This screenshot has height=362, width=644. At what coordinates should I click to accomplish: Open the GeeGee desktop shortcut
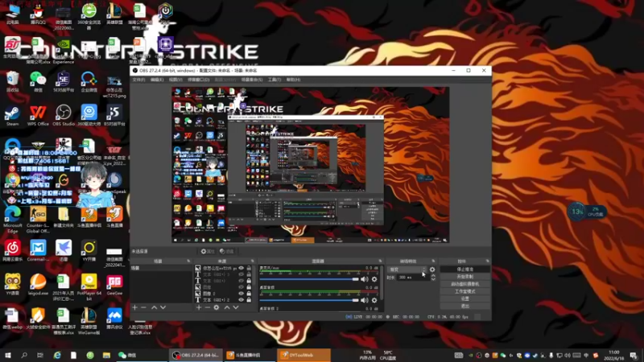point(114,285)
